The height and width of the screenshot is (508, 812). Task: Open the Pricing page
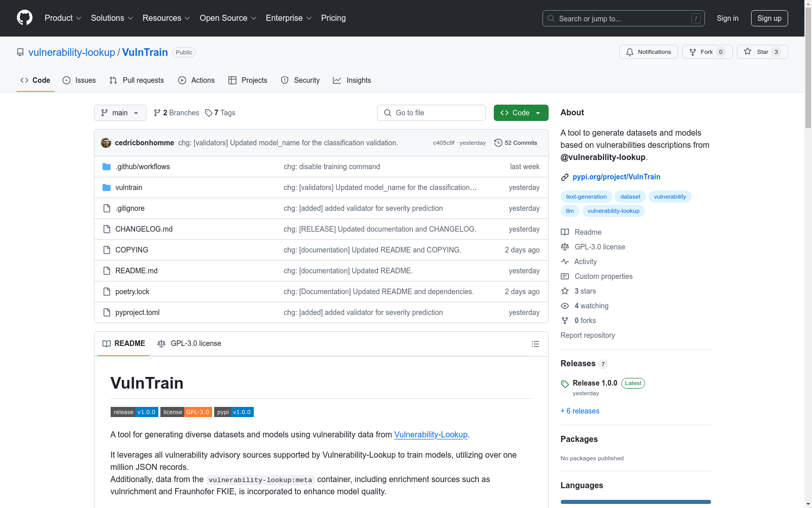[333, 18]
